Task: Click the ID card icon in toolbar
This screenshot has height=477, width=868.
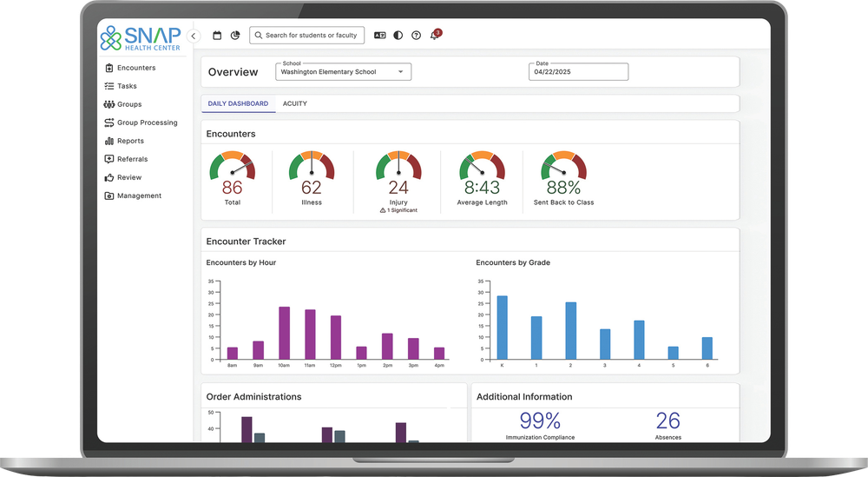Action: coord(380,36)
